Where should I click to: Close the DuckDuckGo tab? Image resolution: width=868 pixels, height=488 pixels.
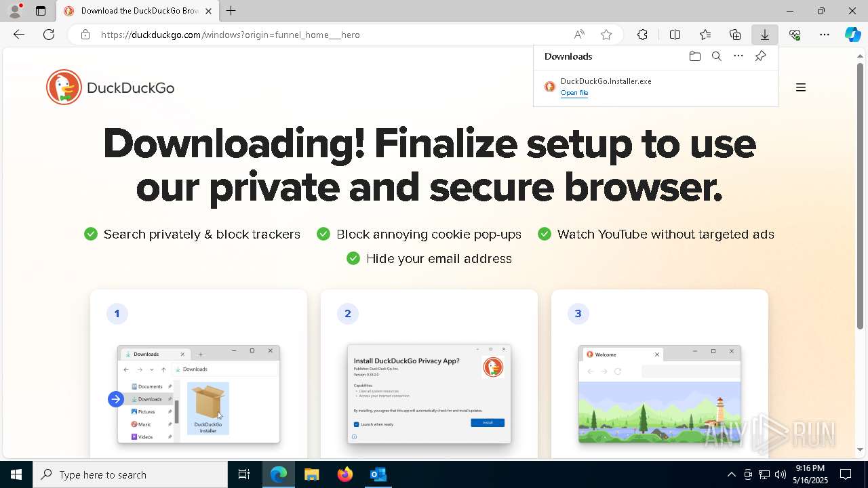point(208,11)
